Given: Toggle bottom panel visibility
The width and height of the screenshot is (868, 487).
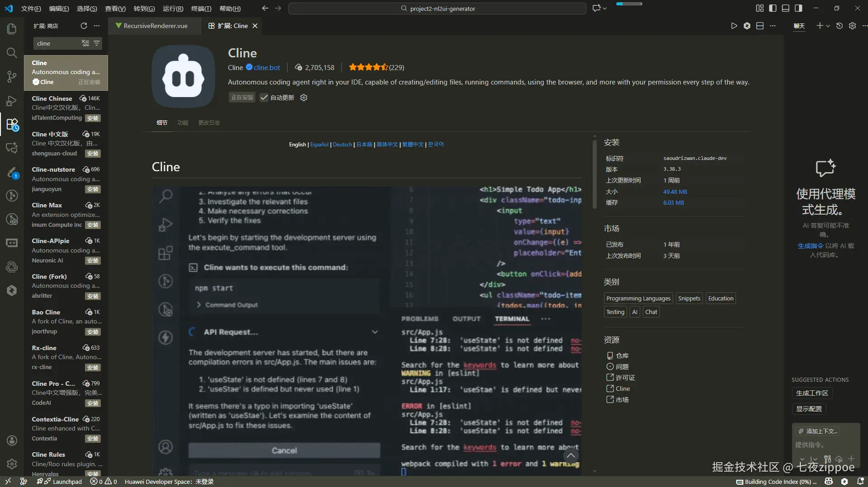Looking at the screenshot, I should click(786, 8).
